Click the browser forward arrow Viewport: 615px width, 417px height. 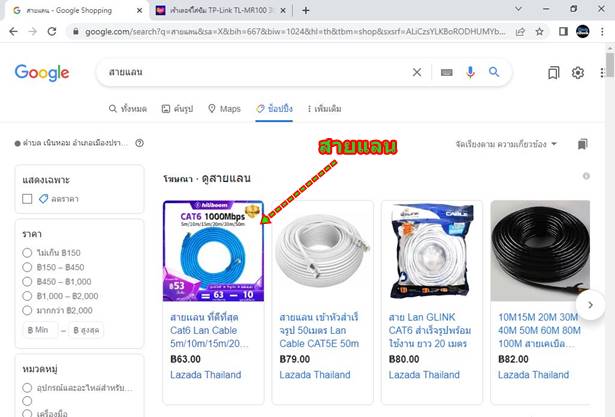point(33,32)
